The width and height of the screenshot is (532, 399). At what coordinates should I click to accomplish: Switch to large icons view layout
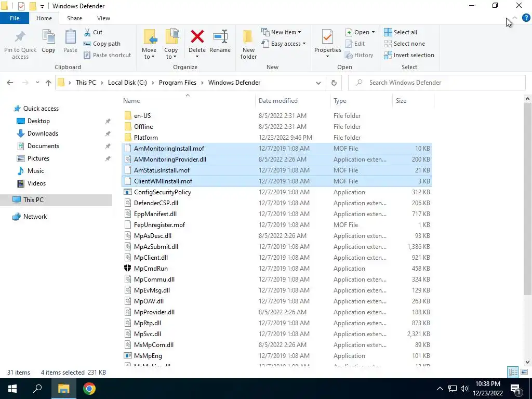pos(524,372)
